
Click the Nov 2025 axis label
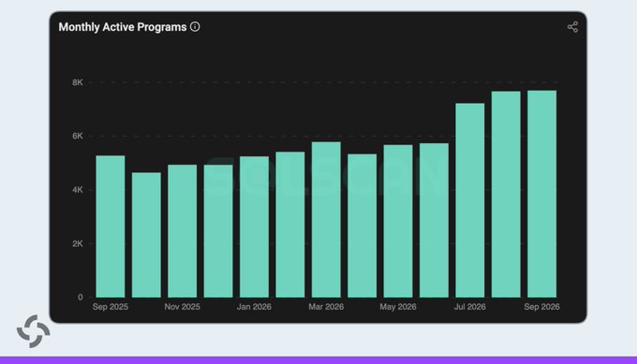click(x=182, y=307)
